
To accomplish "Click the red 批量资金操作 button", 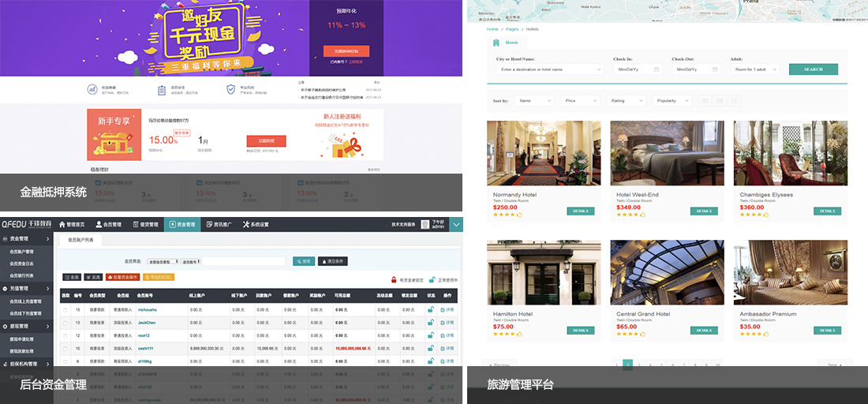I will [122, 277].
